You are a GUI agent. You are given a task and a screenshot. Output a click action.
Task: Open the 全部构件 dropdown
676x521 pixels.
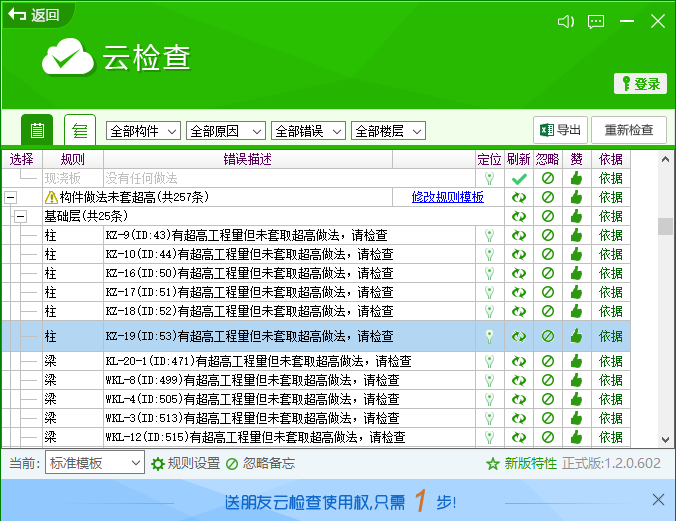pyautogui.click(x=144, y=131)
